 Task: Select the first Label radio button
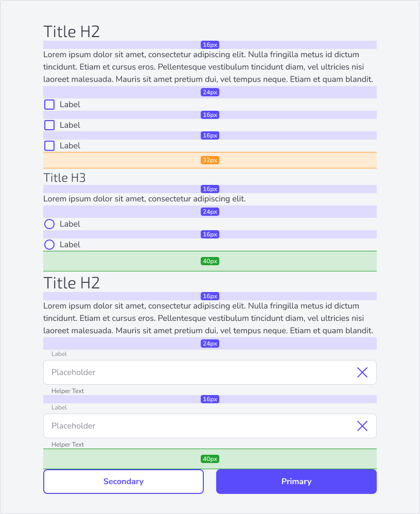coord(49,224)
